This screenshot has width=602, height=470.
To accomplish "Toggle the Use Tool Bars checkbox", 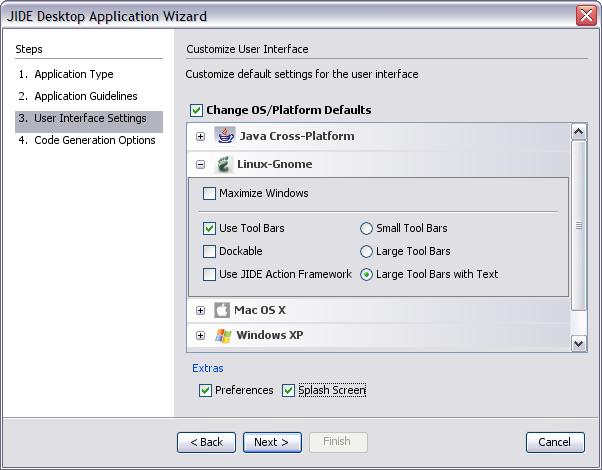I will tap(209, 228).
